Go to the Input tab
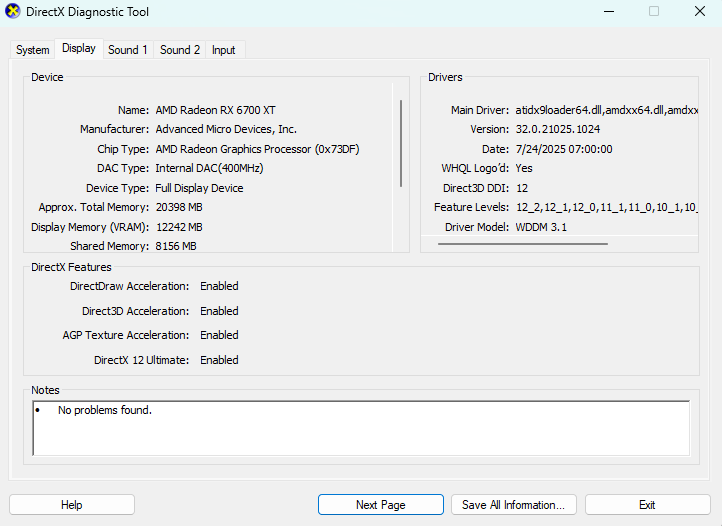 tap(224, 50)
